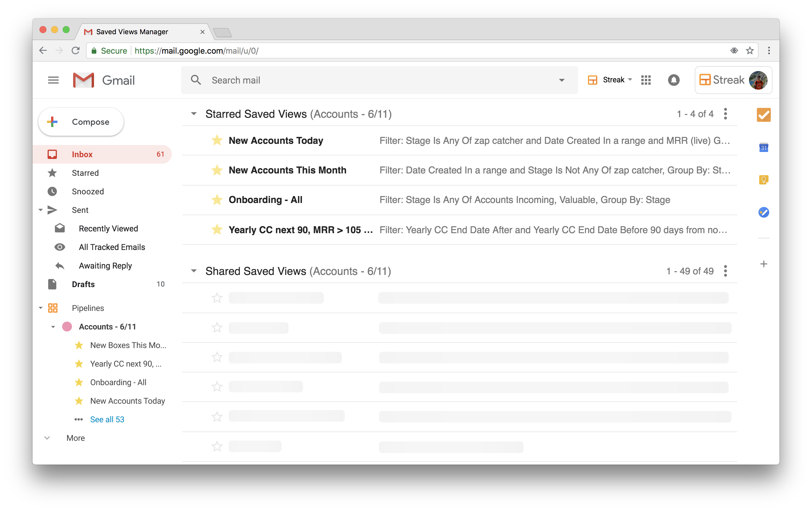
Task: Unstar the New Accounts Today saved view
Action: (x=217, y=140)
